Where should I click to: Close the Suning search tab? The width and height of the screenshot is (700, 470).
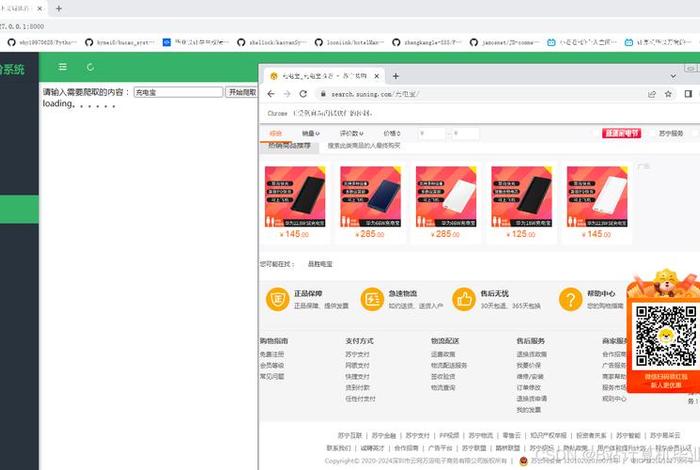(x=376, y=76)
